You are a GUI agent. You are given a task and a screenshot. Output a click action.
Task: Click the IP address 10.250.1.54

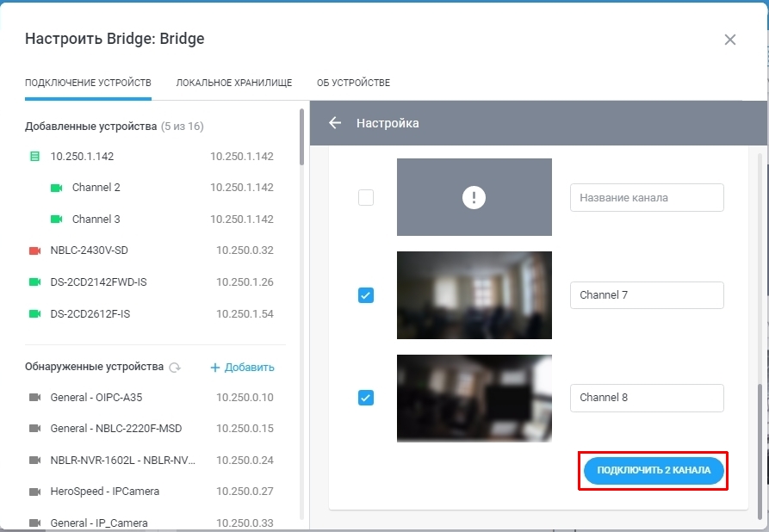[x=245, y=314]
